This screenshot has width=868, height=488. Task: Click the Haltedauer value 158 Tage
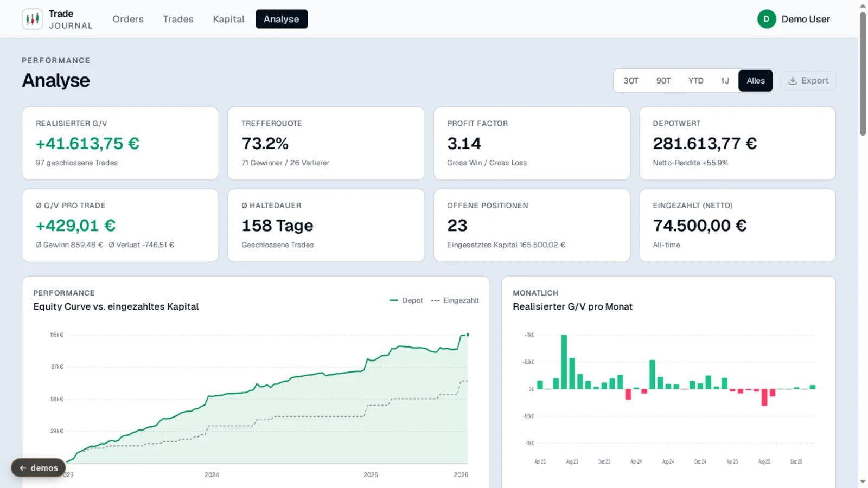(277, 226)
